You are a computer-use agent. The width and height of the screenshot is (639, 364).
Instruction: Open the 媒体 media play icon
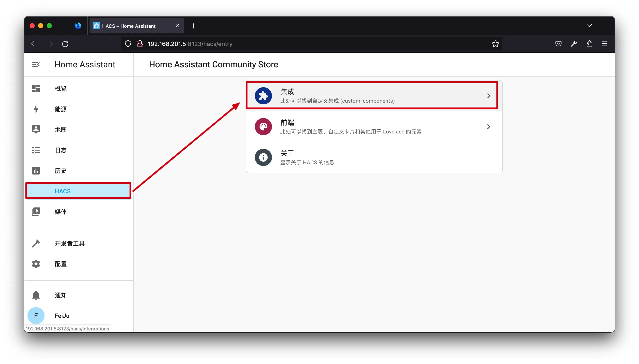[36, 212]
